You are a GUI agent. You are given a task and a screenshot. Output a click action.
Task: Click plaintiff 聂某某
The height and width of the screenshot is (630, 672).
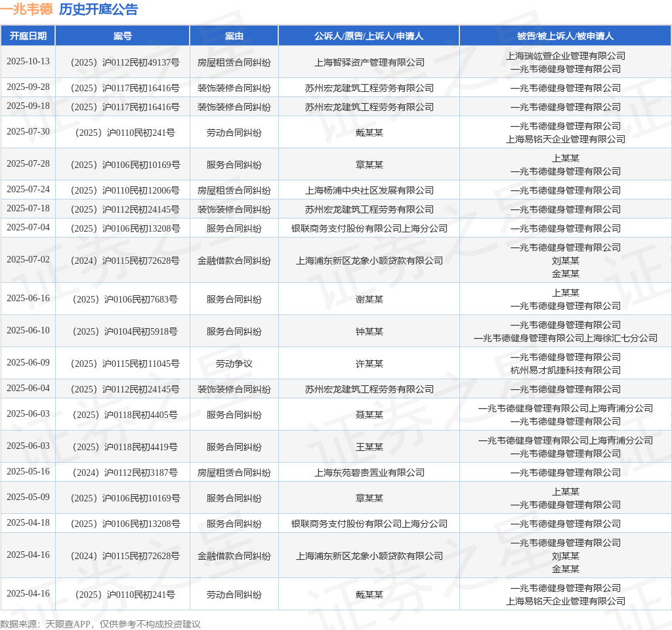(369, 415)
